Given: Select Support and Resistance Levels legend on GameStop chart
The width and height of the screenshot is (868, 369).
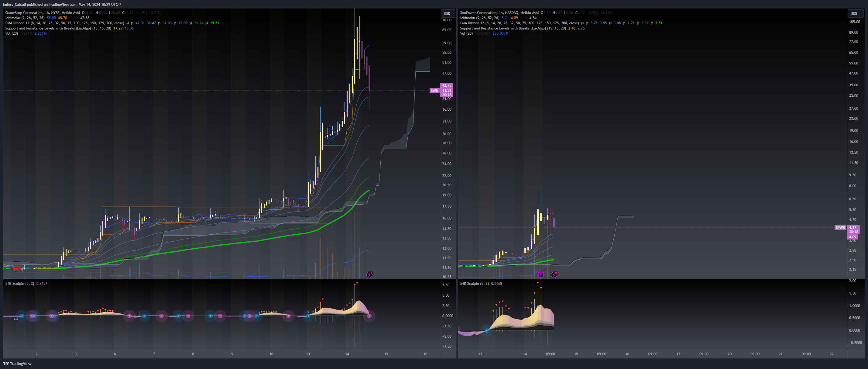Looking at the screenshot, I should 58,28.
